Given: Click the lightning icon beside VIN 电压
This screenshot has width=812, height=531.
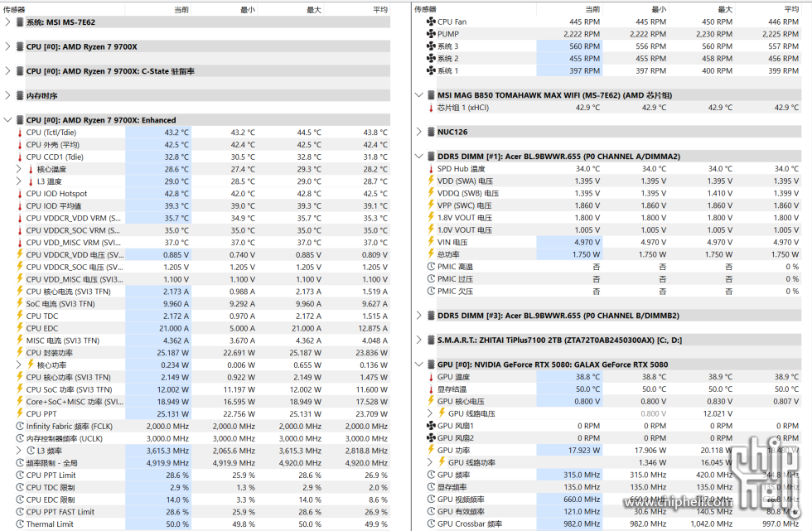Looking at the screenshot, I should (x=431, y=242).
